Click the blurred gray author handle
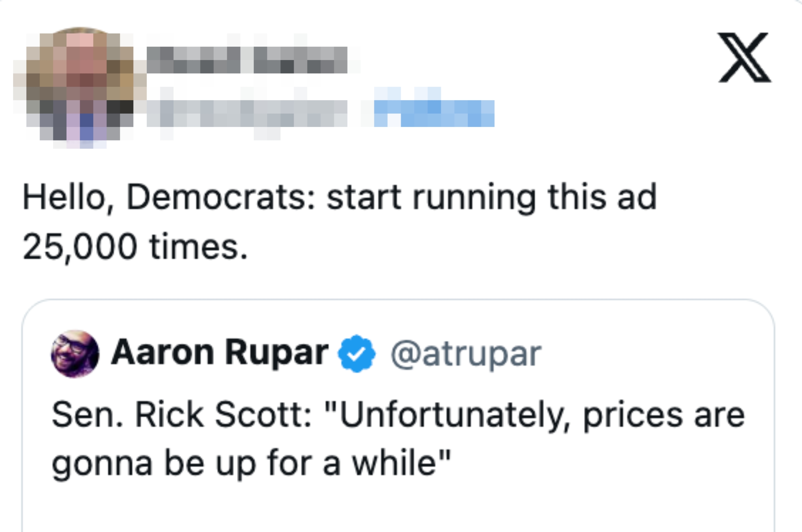 pos(247,113)
